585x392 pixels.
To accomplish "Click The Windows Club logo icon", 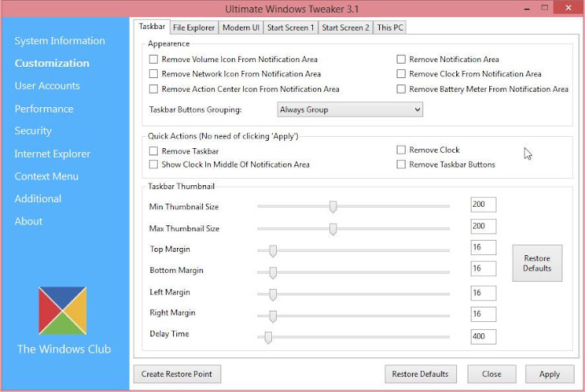I will (x=63, y=310).
